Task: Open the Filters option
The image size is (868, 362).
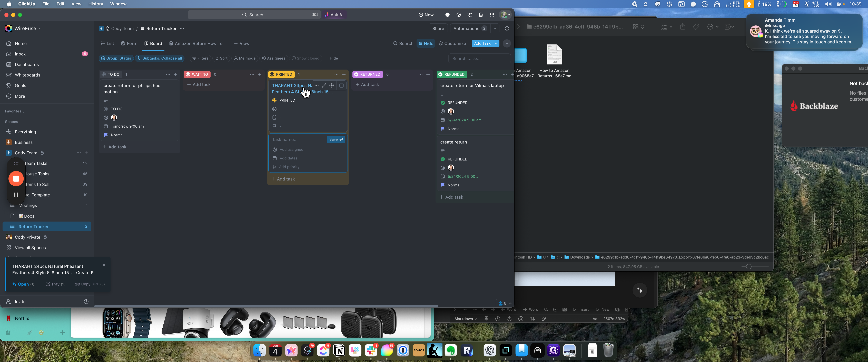Action: [x=200, y=58]
